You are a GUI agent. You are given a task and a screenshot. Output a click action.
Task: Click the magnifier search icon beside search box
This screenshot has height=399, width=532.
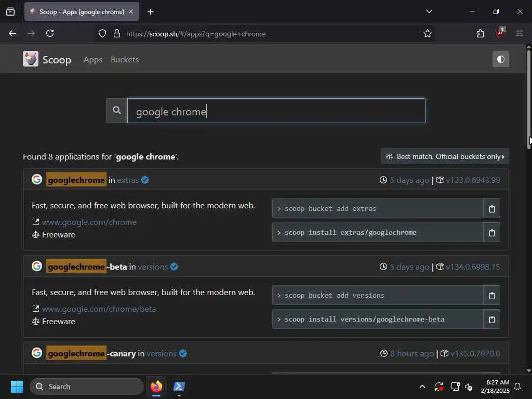(117, 111)
